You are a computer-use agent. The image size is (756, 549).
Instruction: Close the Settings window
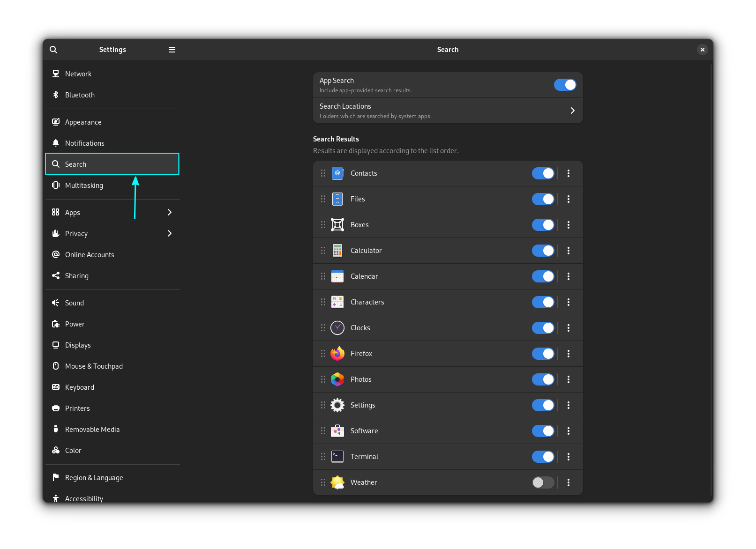(702, 50)
